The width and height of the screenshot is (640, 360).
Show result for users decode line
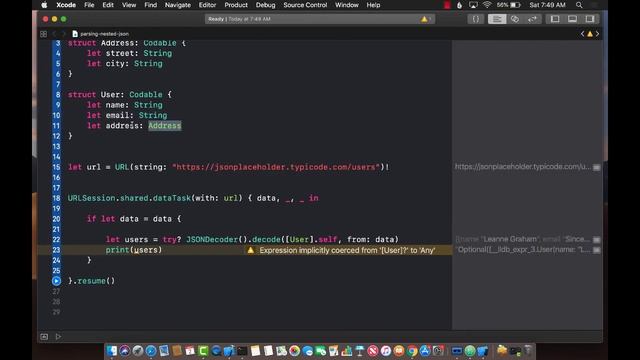point(596,240)
